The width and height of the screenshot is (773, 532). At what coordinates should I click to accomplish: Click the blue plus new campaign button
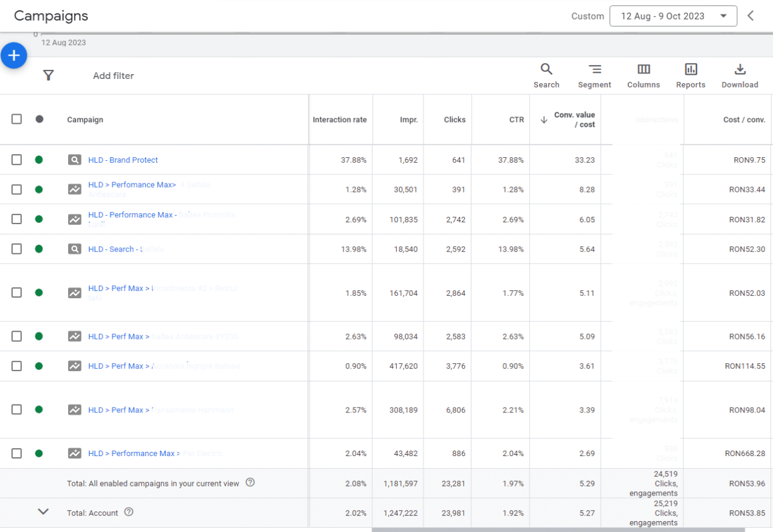14,56
